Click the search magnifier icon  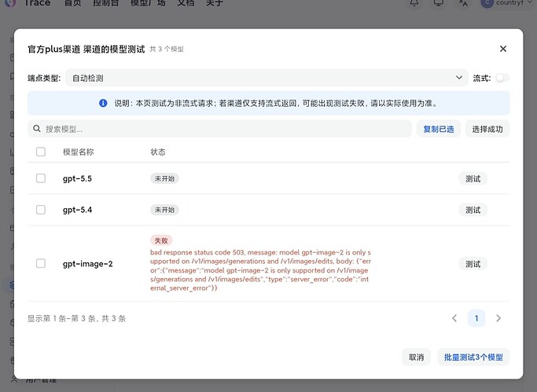click(x=37, y=129)
